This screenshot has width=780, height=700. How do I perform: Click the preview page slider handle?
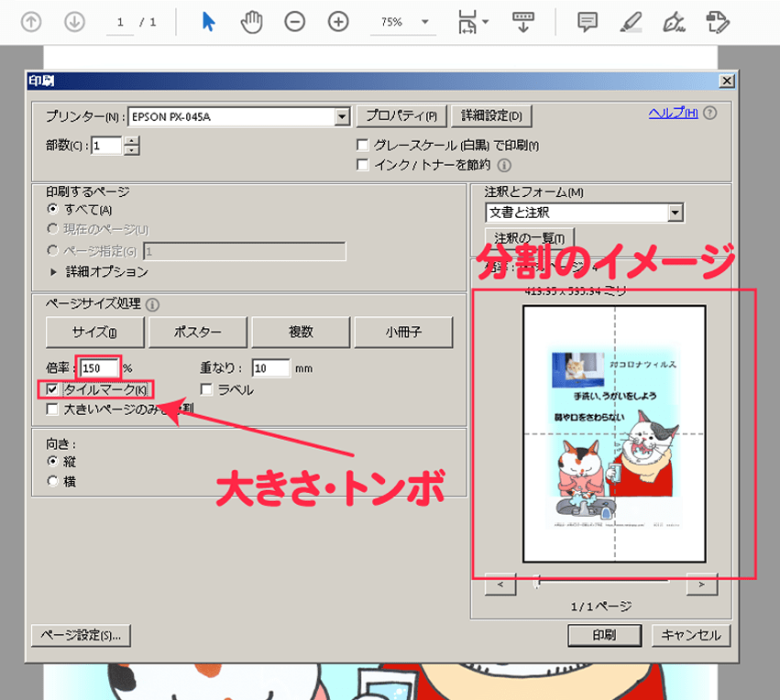[536, 582]
